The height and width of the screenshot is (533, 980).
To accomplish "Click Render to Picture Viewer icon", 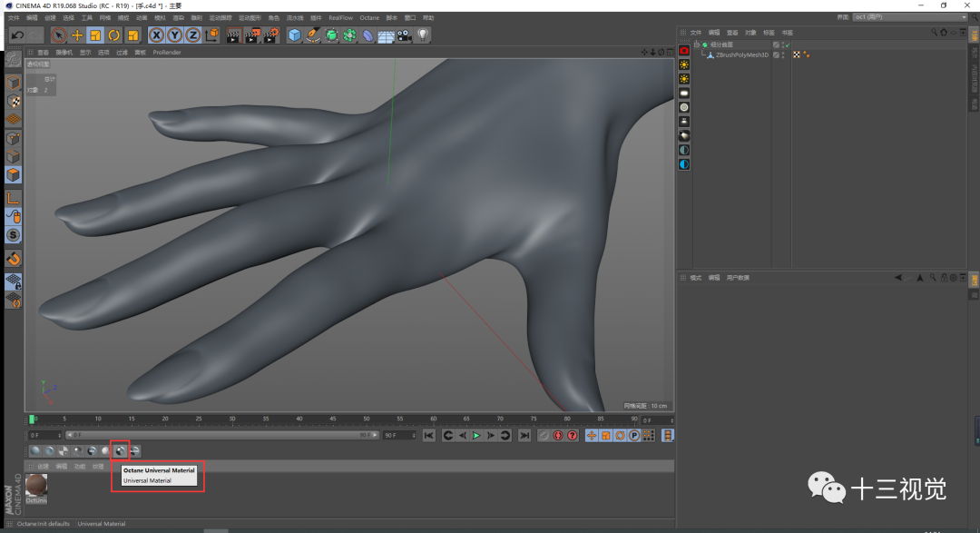I will click(252, 35).
